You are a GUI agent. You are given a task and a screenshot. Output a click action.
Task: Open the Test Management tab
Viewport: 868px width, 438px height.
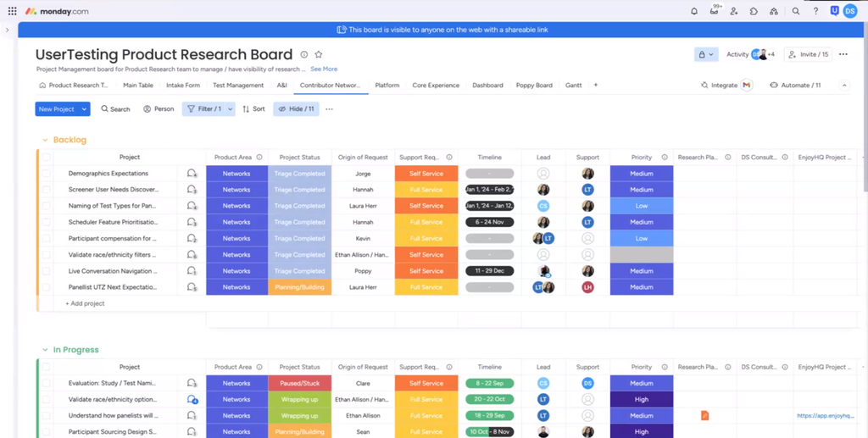point(238,86)
